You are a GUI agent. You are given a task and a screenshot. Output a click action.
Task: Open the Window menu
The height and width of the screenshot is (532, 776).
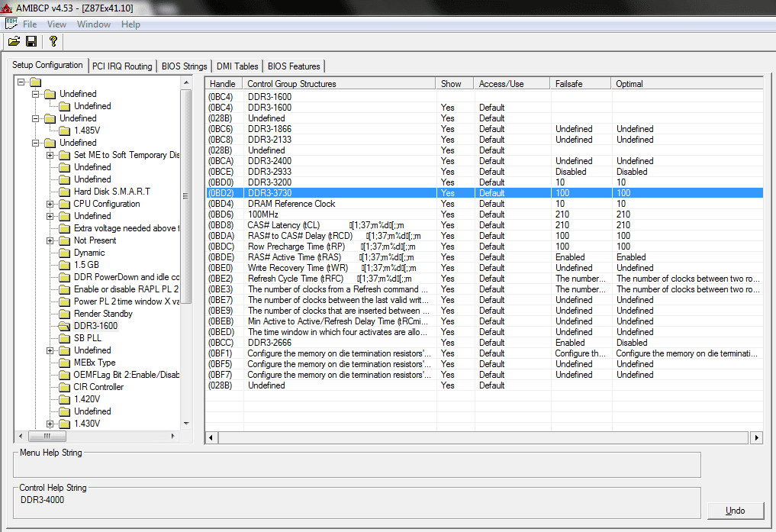point(94,24)
